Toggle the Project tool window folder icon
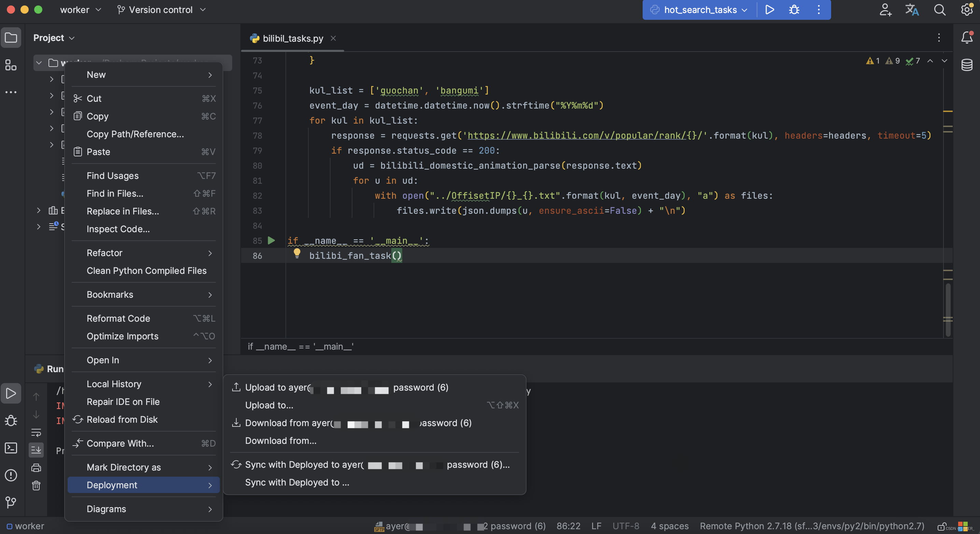This screenshot has height=534, width=980. coord(11,38)
